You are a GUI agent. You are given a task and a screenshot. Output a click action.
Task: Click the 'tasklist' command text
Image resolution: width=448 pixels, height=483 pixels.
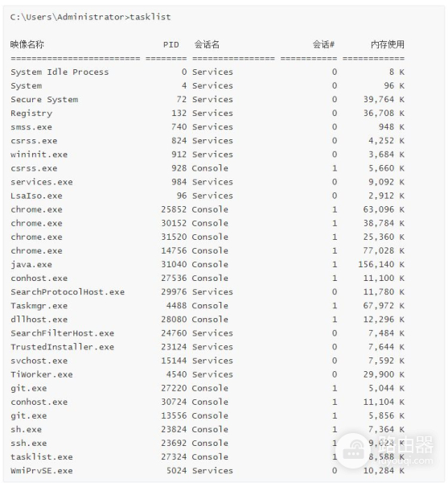tap(150, 17)
